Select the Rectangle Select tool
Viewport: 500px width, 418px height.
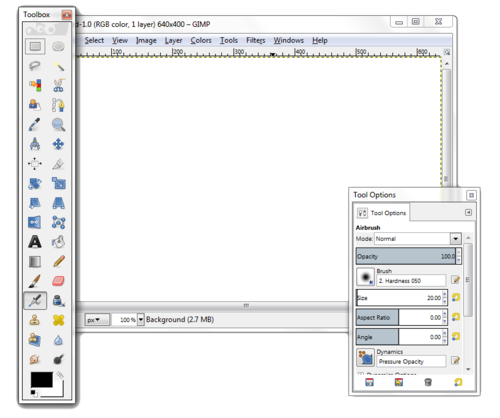pos(35,46)
